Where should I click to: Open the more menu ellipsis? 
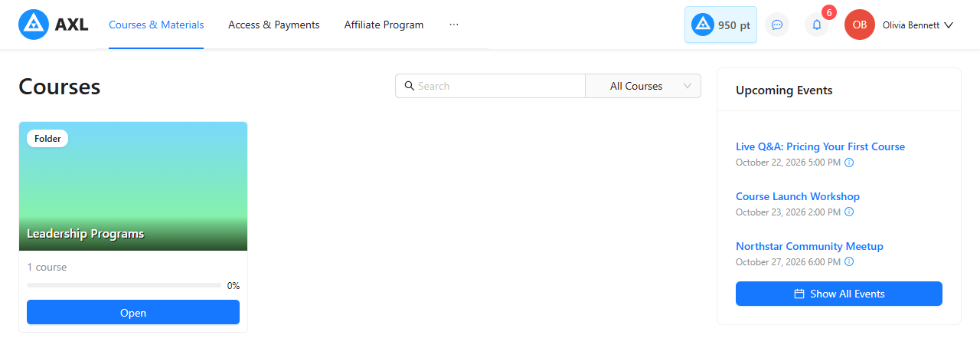pyautogui.click(x=454, y=25)
